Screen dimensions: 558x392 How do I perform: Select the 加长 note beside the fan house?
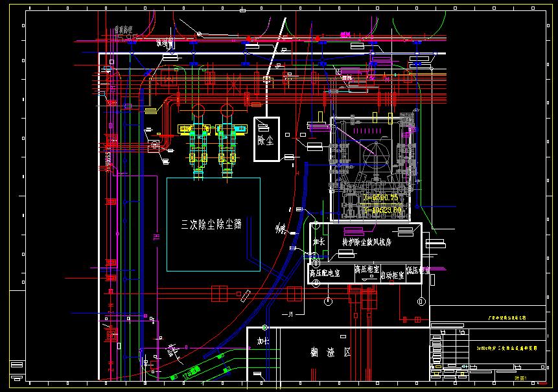click(318, 240)
